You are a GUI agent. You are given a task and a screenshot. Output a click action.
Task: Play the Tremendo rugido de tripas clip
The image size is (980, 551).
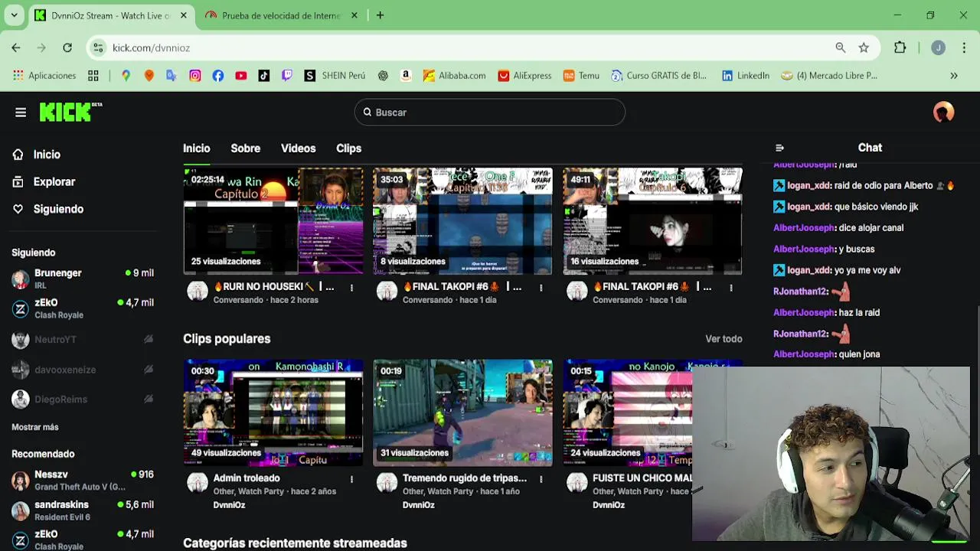coord(462,412)
